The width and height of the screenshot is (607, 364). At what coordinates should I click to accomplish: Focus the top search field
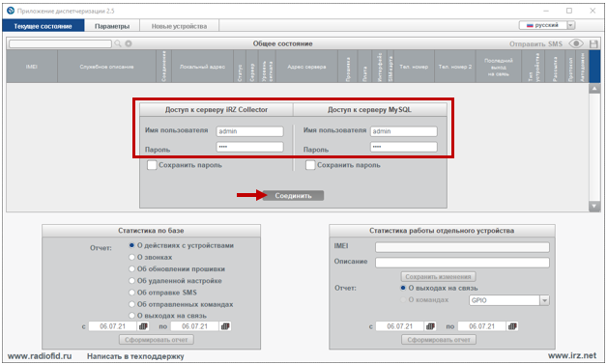(60, 43)
